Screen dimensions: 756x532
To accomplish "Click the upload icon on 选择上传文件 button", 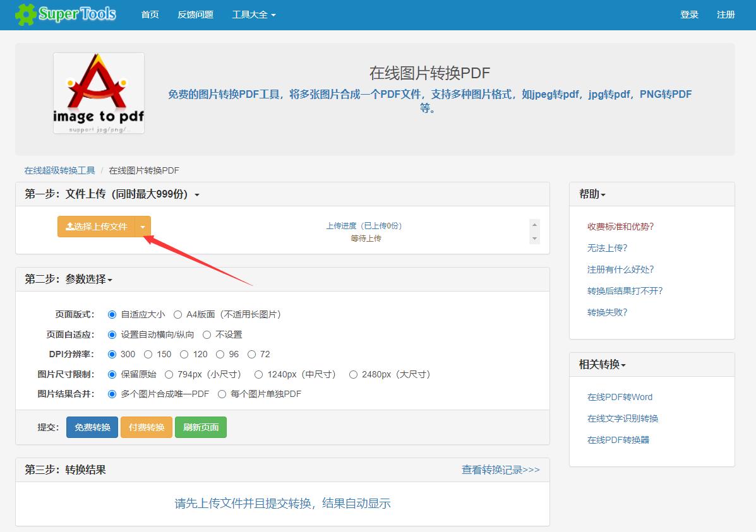I will pos(69,227).
